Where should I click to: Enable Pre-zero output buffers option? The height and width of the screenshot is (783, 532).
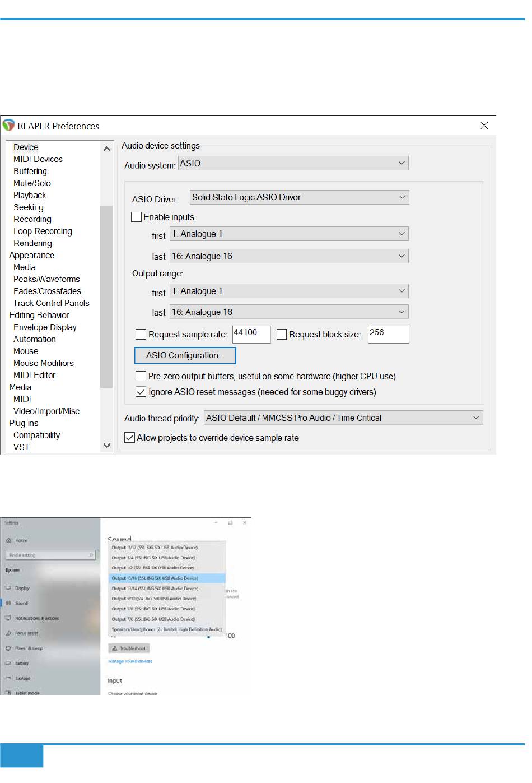click(141, 376)
